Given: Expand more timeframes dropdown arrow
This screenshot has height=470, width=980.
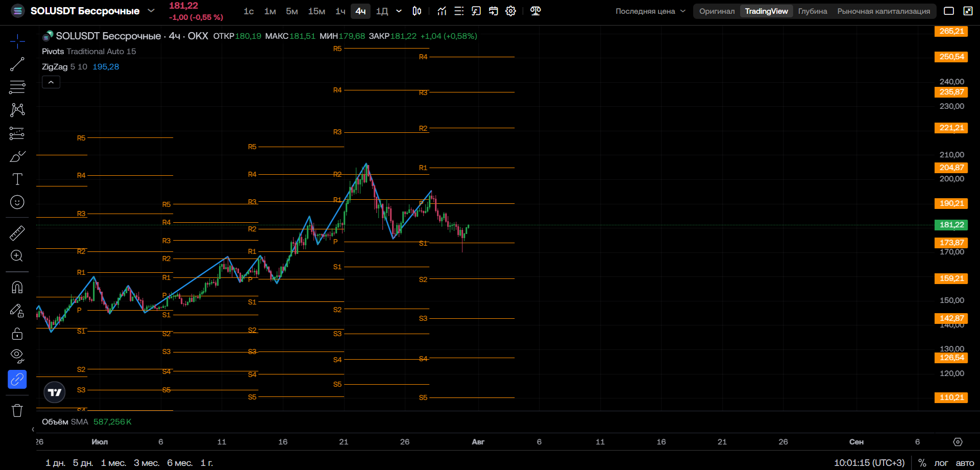Looking at the screenshot, I should [399, 11].
